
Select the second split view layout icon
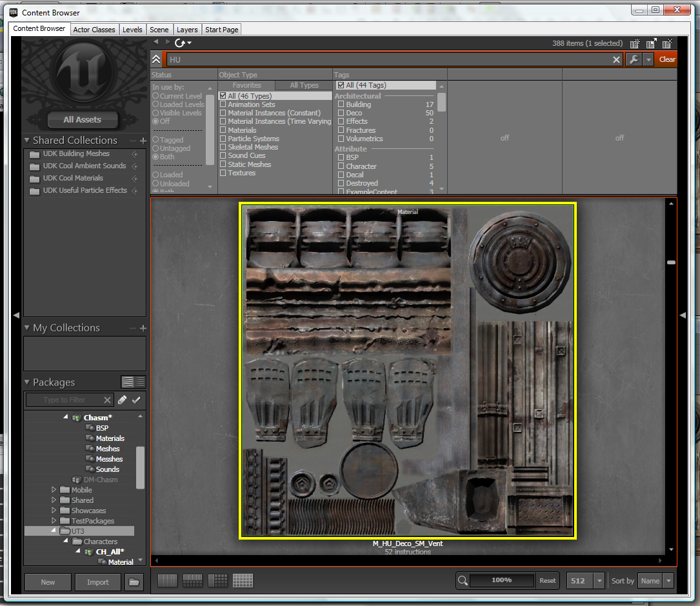click(x=193, y=581)
